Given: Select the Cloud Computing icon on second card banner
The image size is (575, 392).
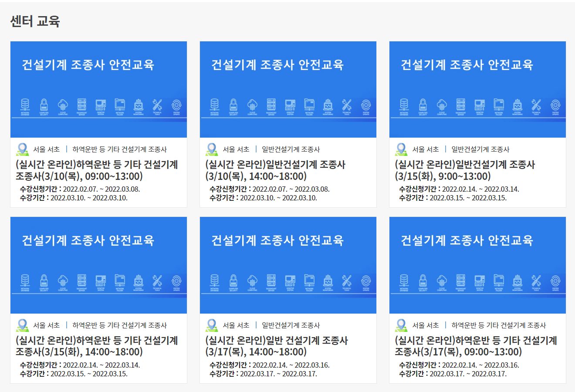Looking at the screenshot, I should (254, 105).
